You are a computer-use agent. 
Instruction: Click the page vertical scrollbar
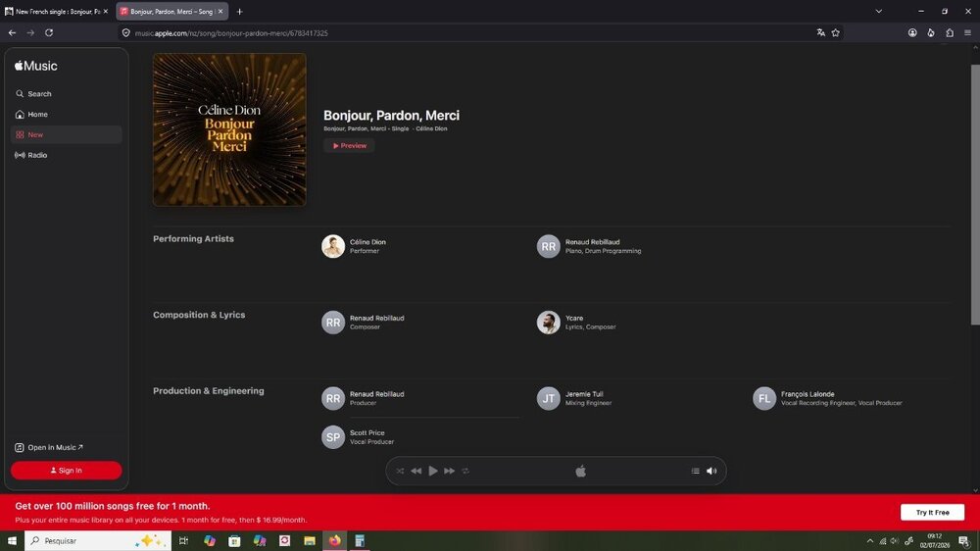(x=975, y=194)
